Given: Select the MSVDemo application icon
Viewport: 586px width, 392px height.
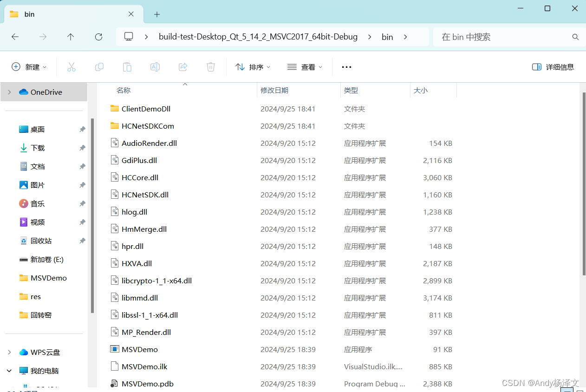Looking at the screenshot, I should pyautogui.click(x=115, y=349).
